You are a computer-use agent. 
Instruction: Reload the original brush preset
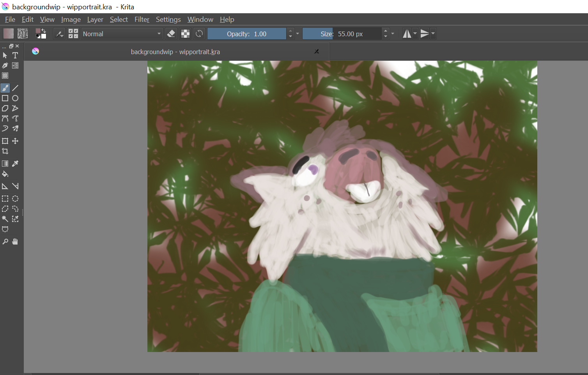point(199,34)
